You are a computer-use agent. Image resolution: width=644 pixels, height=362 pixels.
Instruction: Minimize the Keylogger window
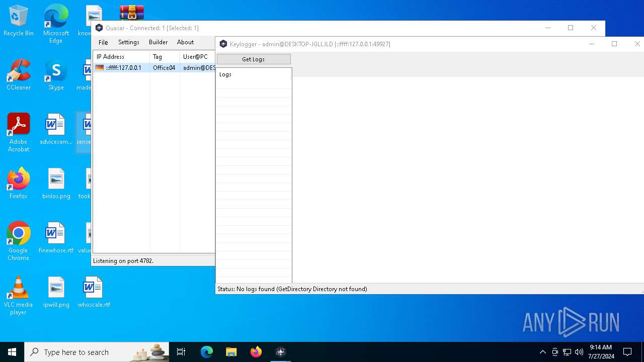(x=592, y=44)
